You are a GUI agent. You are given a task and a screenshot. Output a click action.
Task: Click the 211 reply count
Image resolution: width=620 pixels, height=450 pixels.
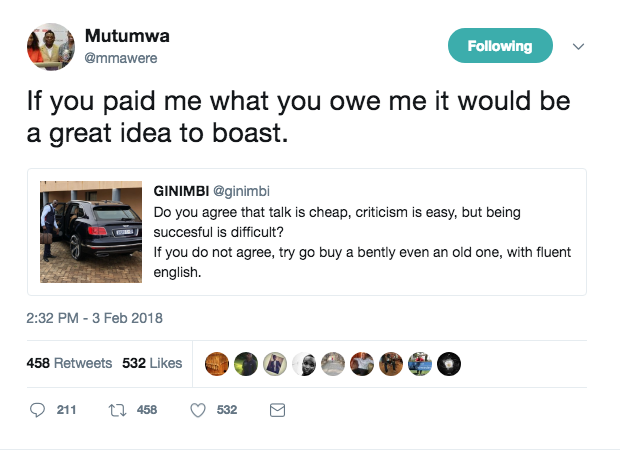[66, 410]
